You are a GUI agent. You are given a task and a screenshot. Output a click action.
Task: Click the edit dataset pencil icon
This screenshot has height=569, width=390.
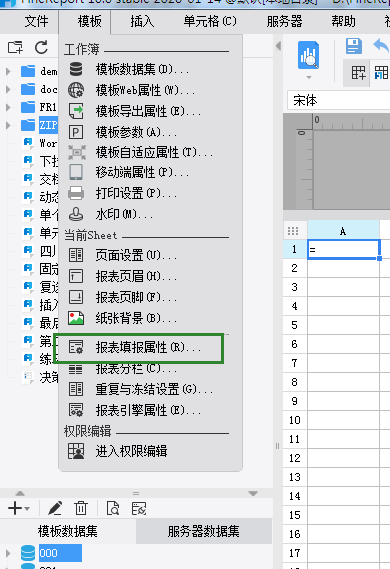click(55, 508)
